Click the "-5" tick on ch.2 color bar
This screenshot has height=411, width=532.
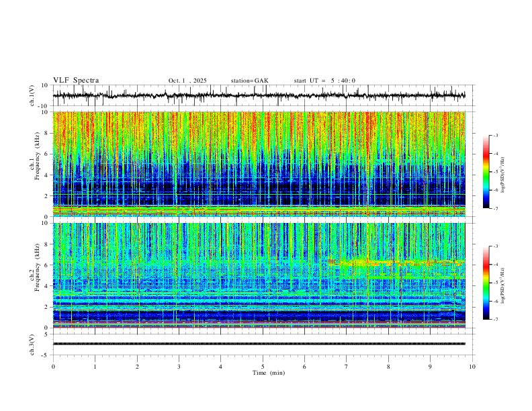click(496, 283)
